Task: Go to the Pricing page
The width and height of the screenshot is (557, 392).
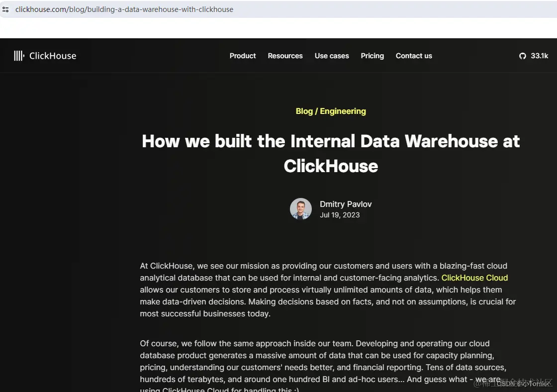Action: coord(372,56)
